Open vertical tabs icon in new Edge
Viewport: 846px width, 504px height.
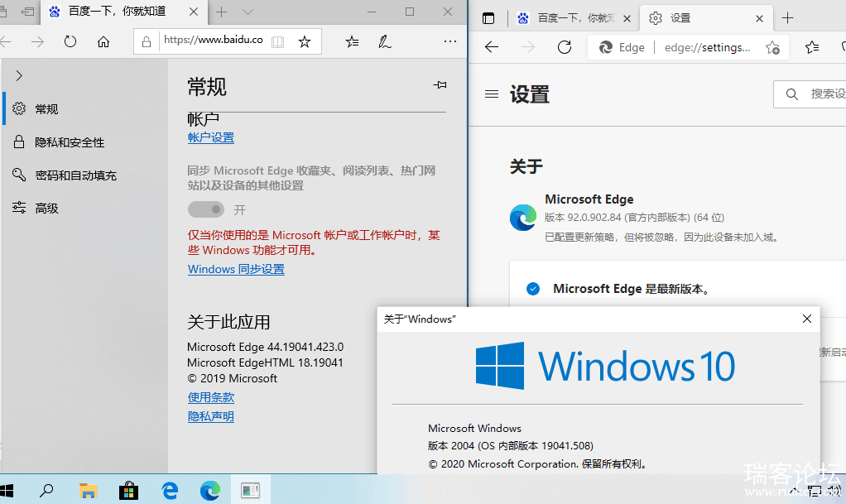pyautogui.click(x=488, y=18)
